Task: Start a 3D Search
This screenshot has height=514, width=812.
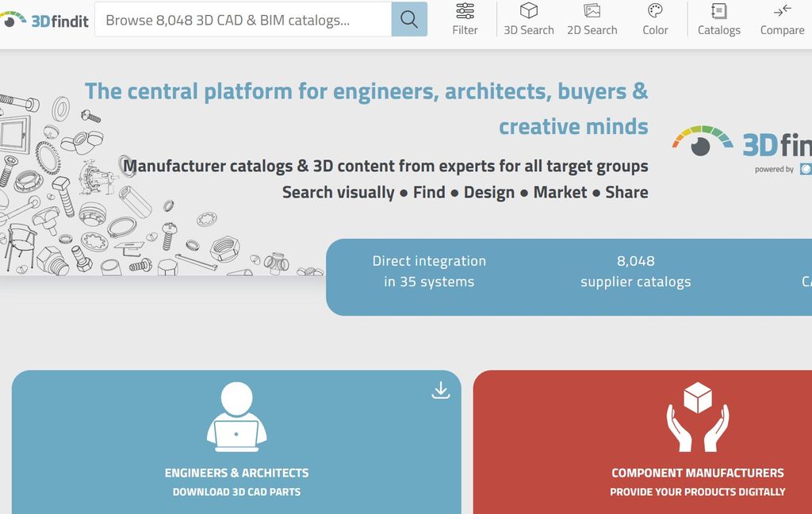Action: (528, 19)
